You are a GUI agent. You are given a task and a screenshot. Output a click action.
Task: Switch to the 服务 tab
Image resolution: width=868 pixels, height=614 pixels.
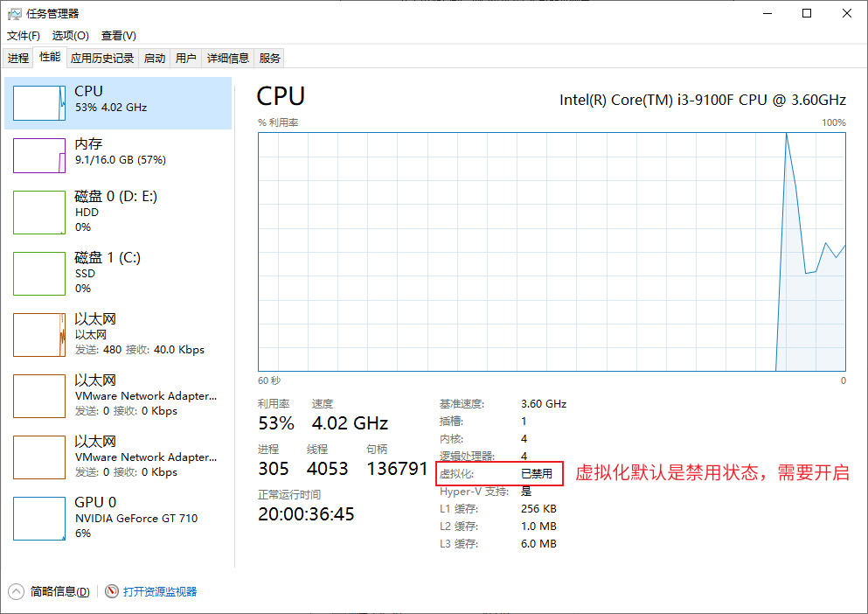pyautogui.click(x=270, y=59)
